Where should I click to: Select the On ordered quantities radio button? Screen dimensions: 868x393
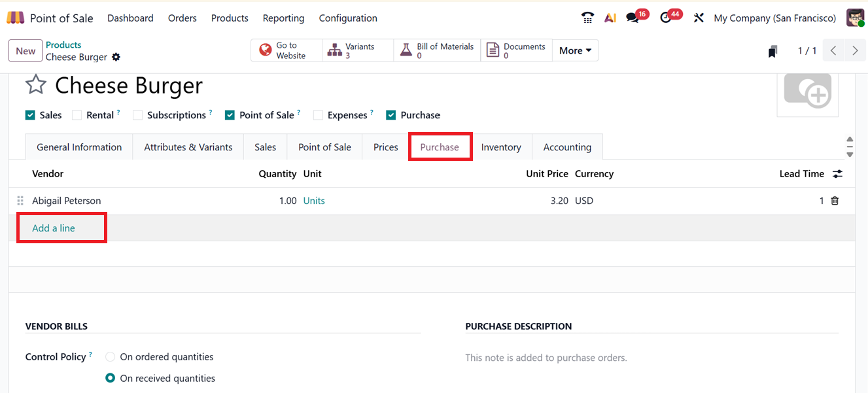pyautogui.click(x=110, y=356)
